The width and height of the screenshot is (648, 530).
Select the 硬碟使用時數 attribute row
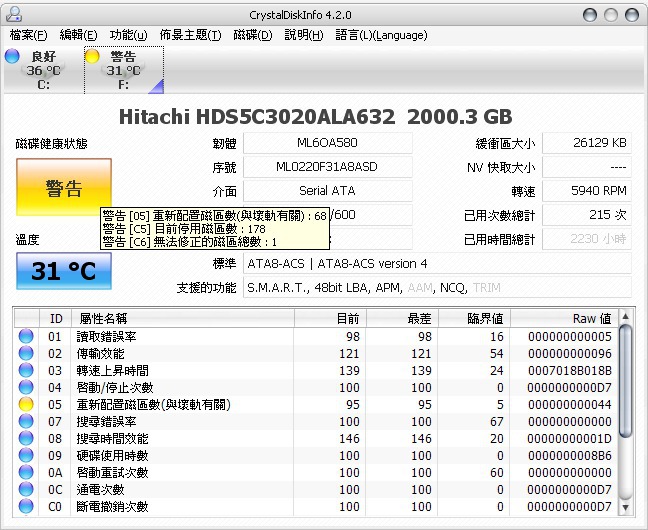coord(317,455)
